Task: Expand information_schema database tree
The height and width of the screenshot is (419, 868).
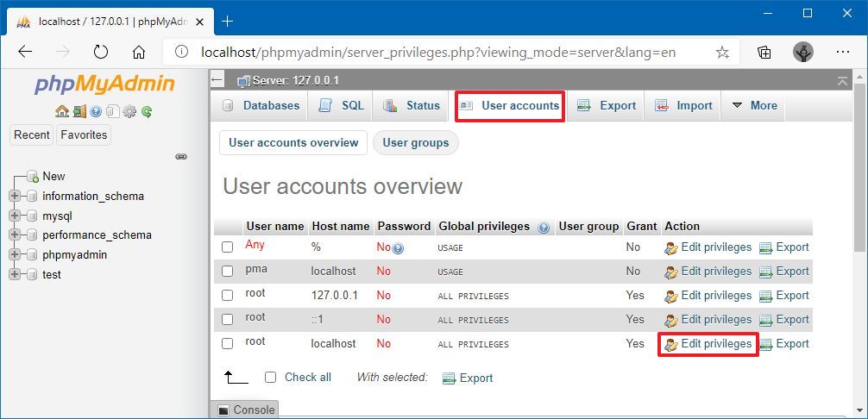Action: (15, 196)
